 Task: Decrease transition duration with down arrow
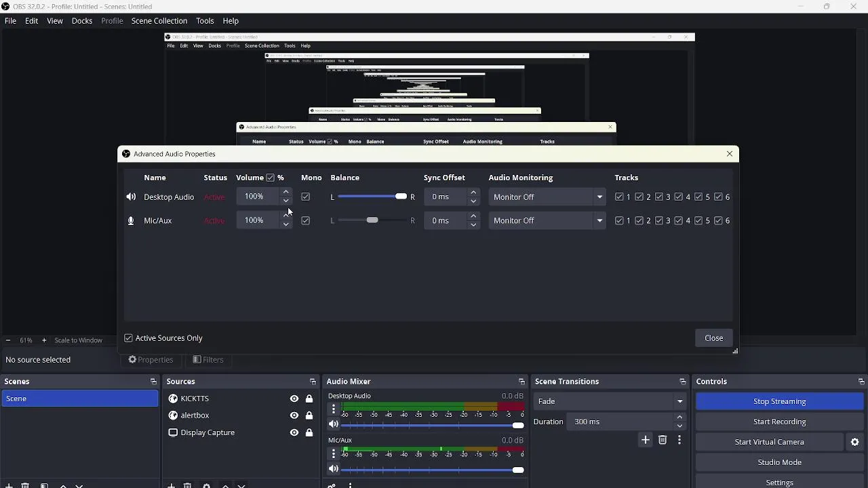[x=680, y=426]
